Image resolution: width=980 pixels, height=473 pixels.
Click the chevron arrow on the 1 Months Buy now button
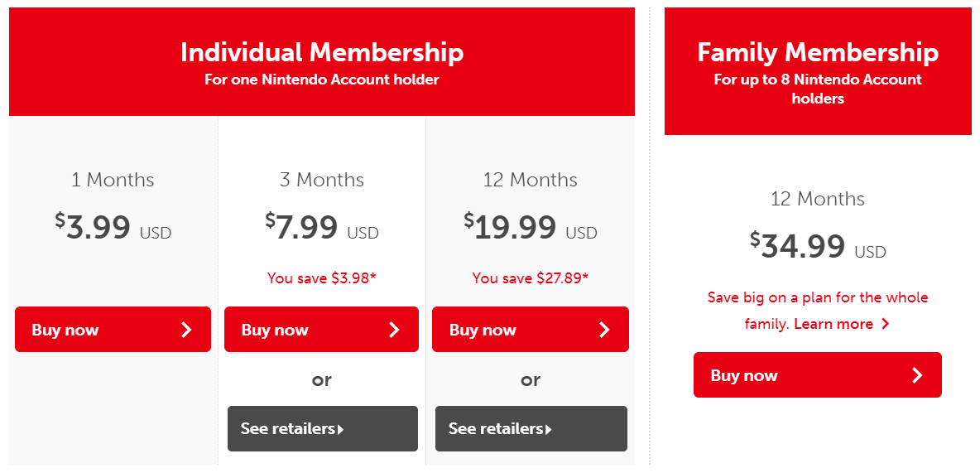click(186, 330)
